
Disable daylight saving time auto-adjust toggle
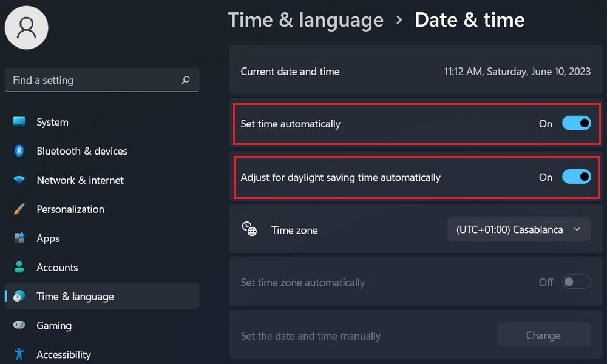pos(576,177)
